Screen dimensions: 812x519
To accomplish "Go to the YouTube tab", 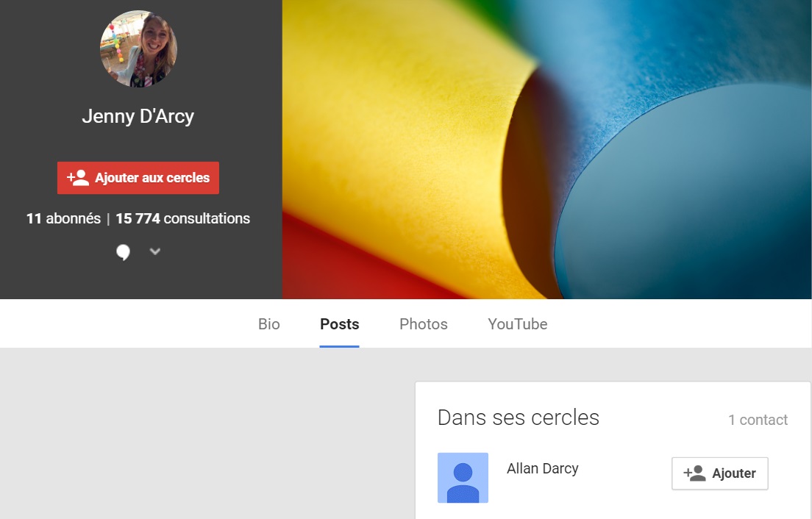I will [518, 324].
